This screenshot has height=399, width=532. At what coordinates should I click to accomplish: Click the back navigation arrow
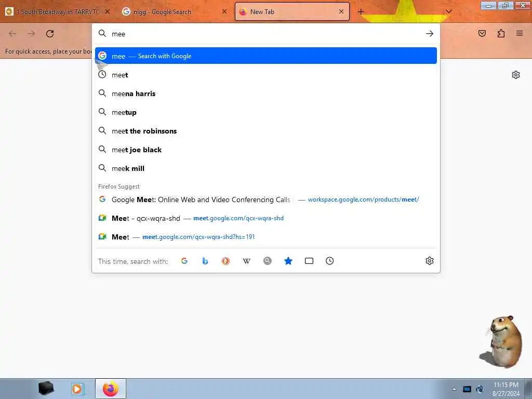(x=12, y=34)
